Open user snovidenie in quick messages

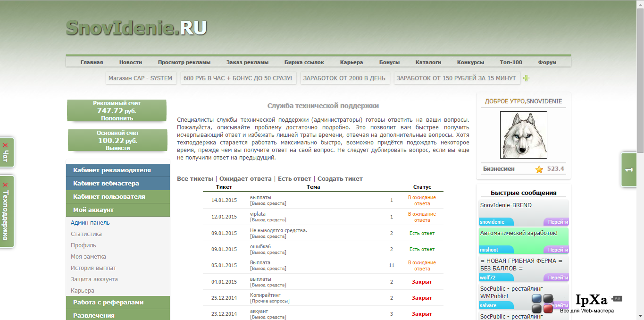point(496,222)
